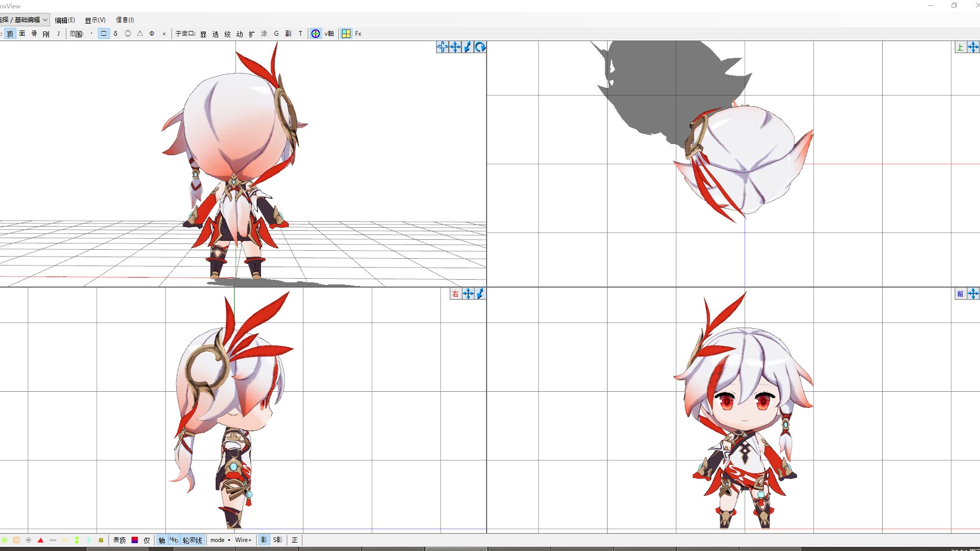Click the Wire+ button
This screenshot has width=980, height=551.
pyautogui.click(x=243, y=540)
